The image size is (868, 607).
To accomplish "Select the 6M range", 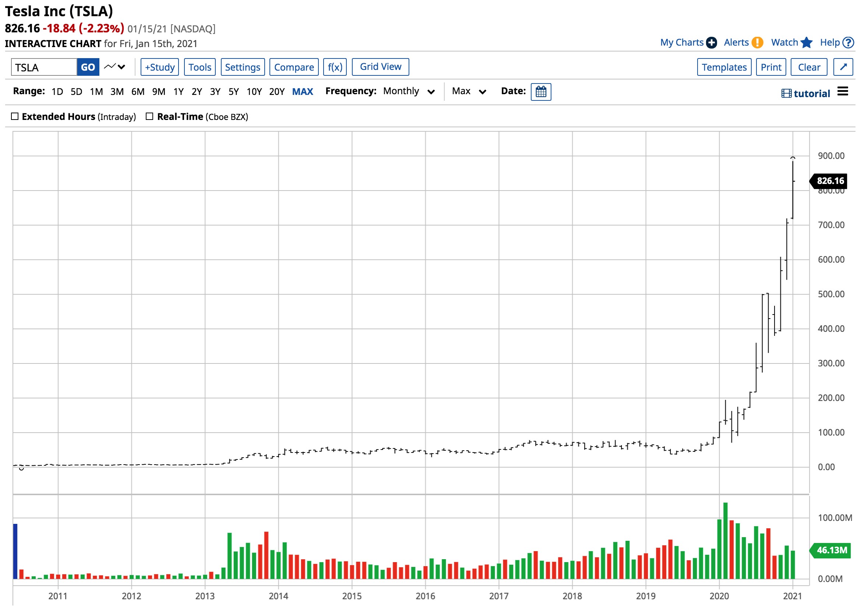I will point(138,92).
